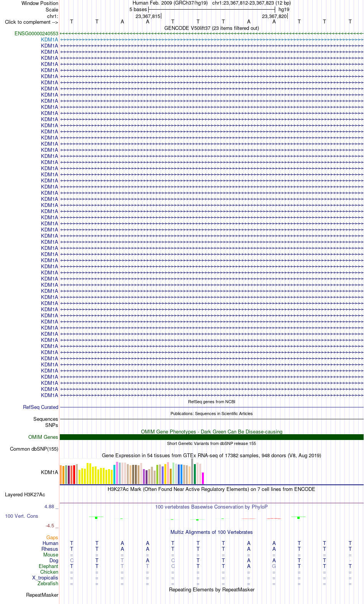Screen dimensions: 364x604
Task: Click the 23,367,815 position marker
Action: [148, 16]
